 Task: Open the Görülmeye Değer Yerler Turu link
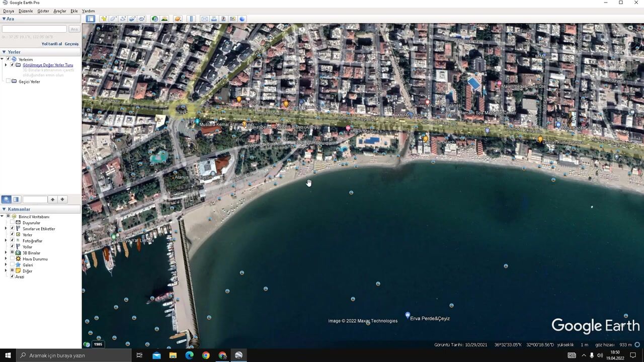(48, 65)
